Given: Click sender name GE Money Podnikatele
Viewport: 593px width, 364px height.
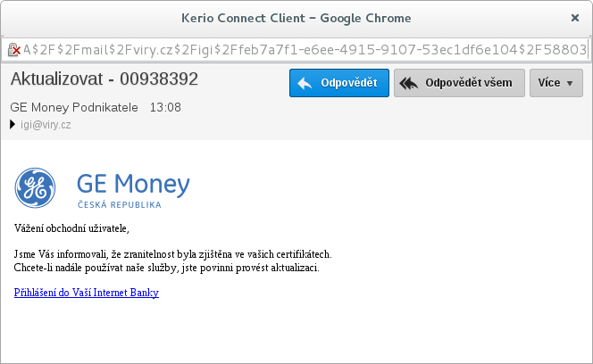Looking at the screenshot, I should (x=74, y=107).
